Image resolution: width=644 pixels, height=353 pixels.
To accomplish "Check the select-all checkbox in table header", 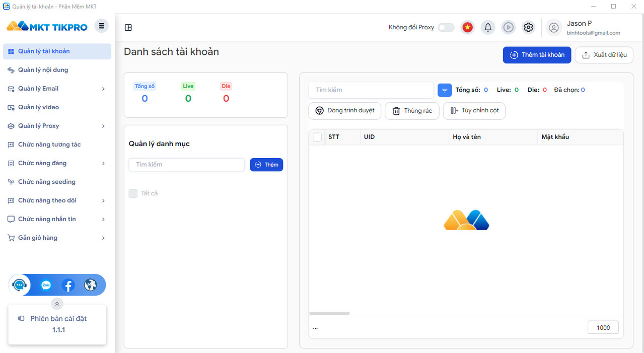I will (317, 137).
